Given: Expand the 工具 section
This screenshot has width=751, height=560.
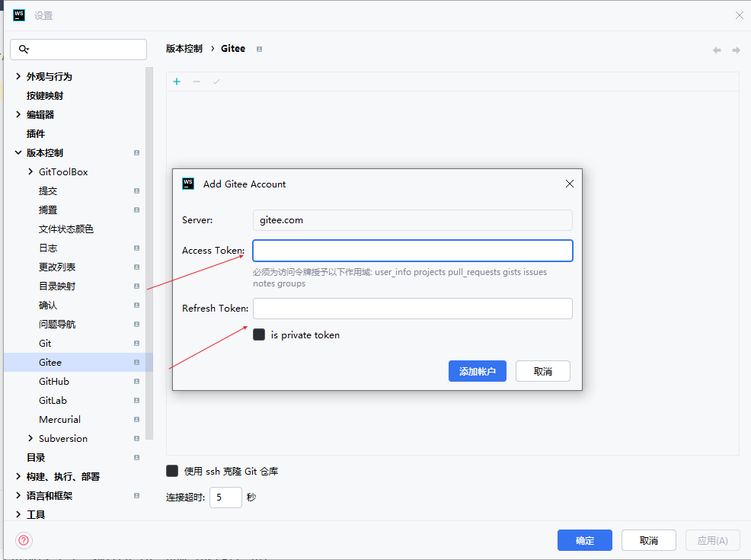Looking at the screenshot, I should [18, 514].
